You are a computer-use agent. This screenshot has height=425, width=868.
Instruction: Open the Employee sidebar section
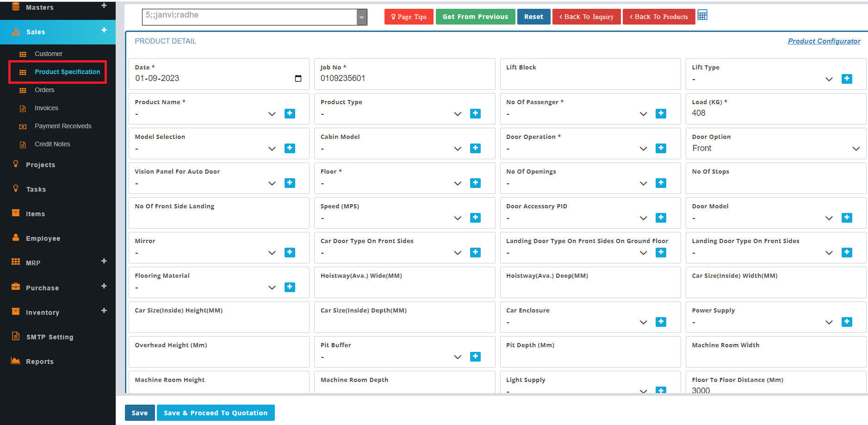click(x=43, y=238)
